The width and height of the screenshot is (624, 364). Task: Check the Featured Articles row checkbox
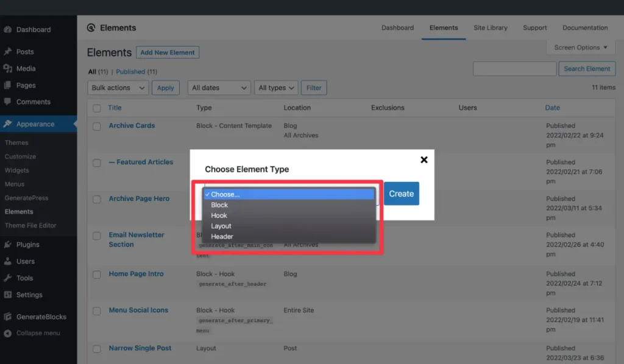tap(97, 163)
